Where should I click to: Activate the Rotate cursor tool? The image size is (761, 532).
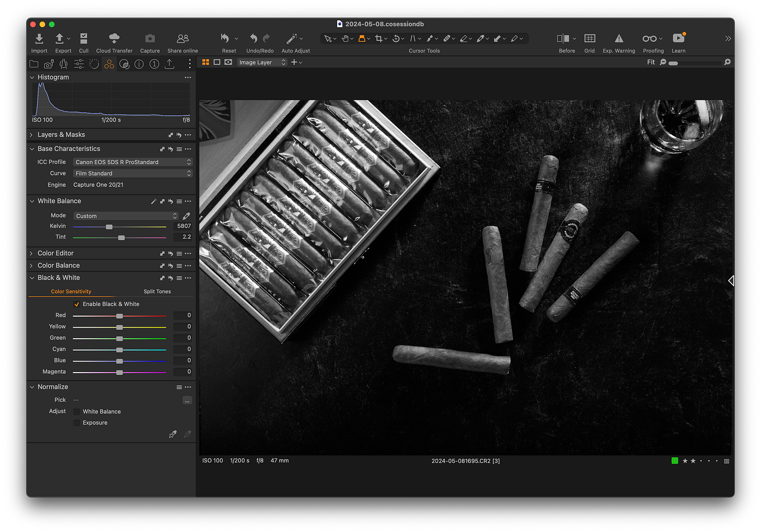pyautogui.click(x=396, y=38)
